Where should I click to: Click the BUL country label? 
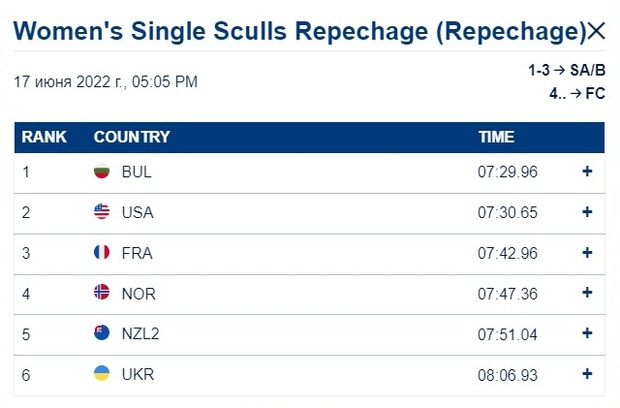click(x=136, y=172)
